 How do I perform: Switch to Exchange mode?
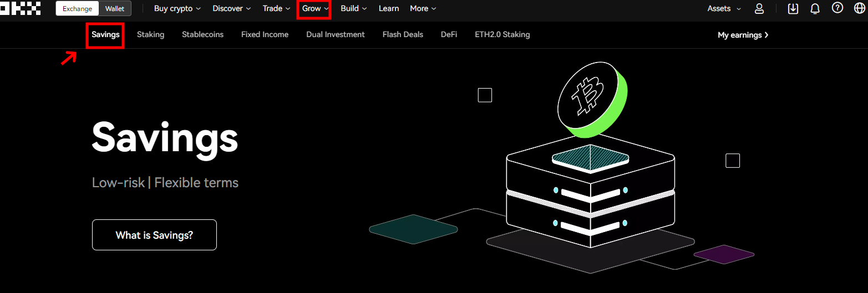(77, 8)
